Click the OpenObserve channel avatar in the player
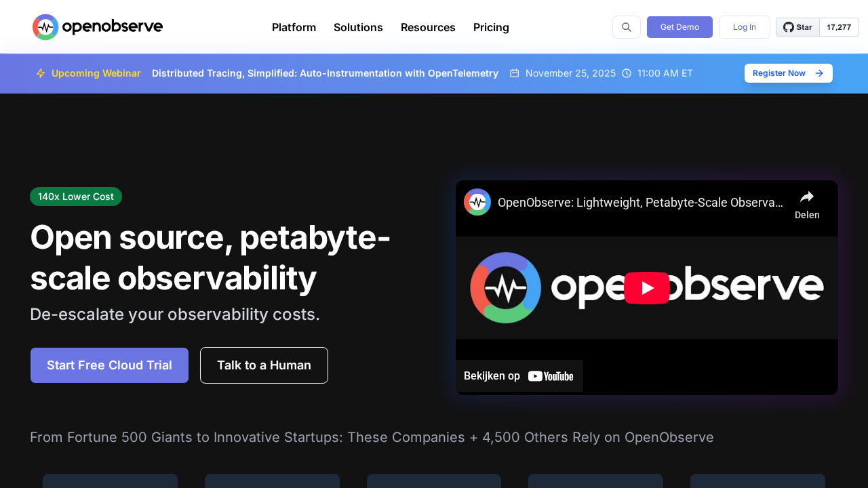Screen dimensions: 868x488 click(477, 202)
